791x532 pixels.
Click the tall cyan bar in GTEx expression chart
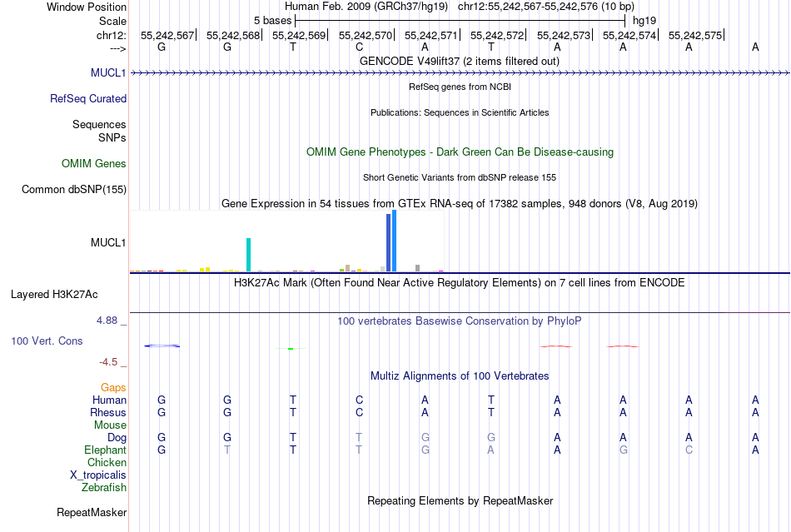click(x=248, y=255)
